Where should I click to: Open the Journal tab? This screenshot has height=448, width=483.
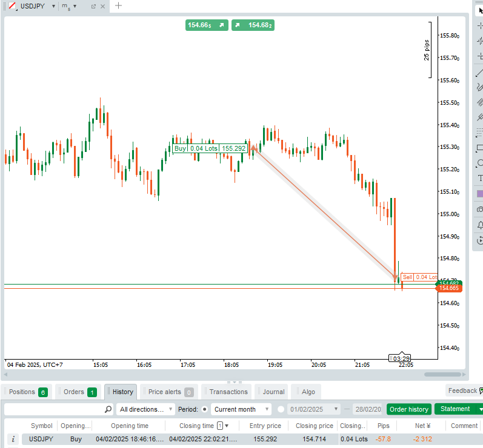click(x=273, y=392)
